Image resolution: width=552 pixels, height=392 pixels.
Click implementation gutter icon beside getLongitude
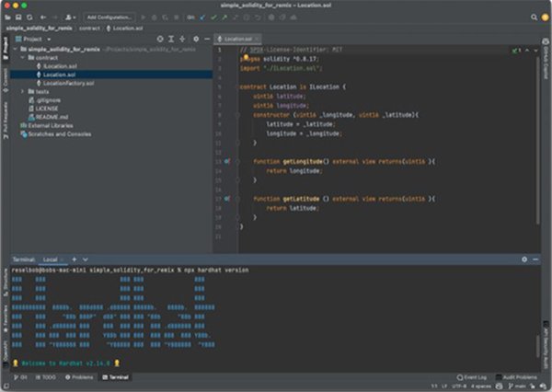pos(227,161)
